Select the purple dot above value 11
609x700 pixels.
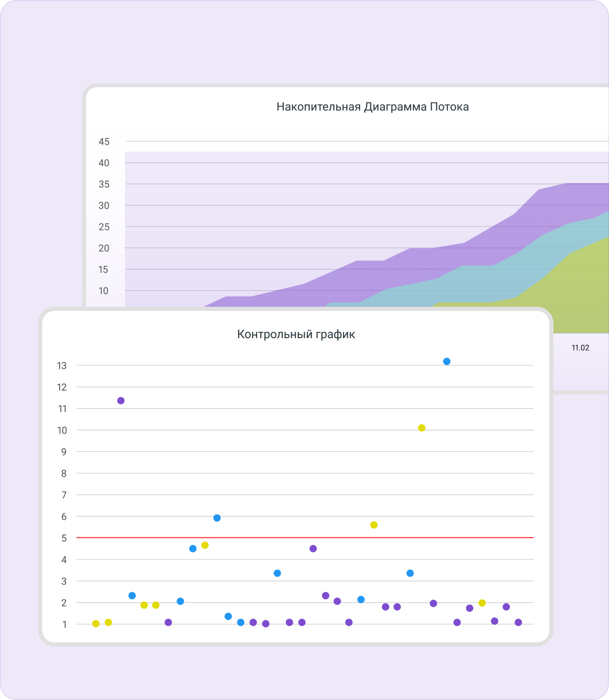click(x=121, y=400)
